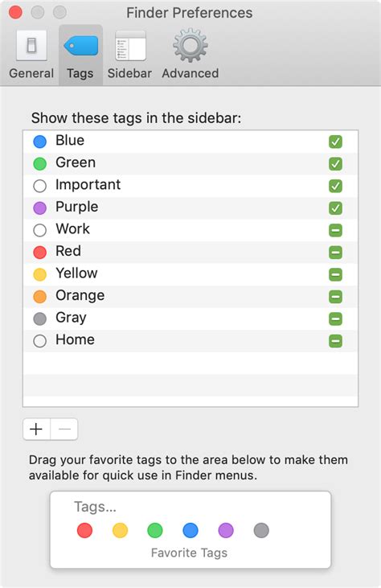This screenshot has height=588, width=381.
Task: Toggle the Yellow tag checkbox
Action: point(335,274)
